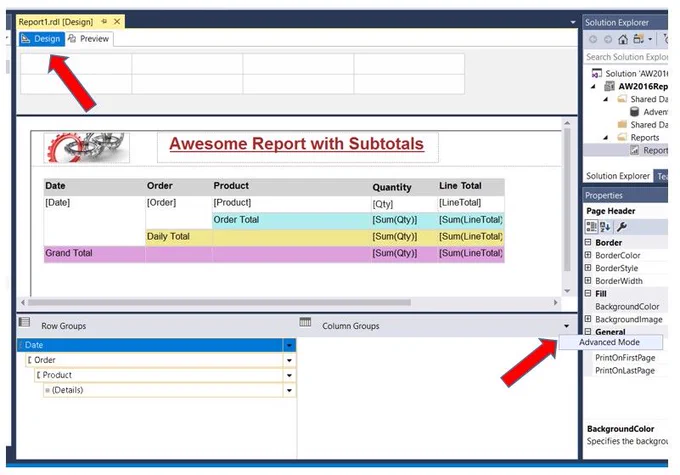Screen dimensions: 680x475
Task: Collapse the Reports folder
Action: 606,138
